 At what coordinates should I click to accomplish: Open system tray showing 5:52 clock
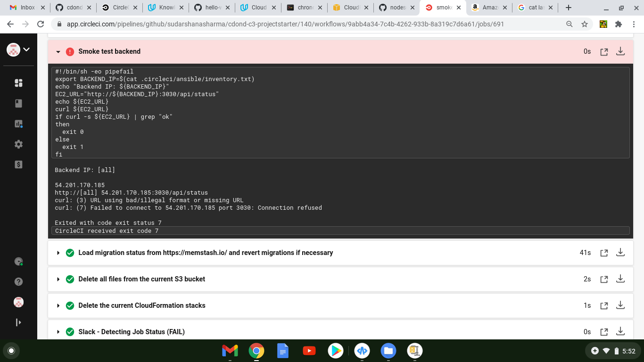[x=613, y=351]
